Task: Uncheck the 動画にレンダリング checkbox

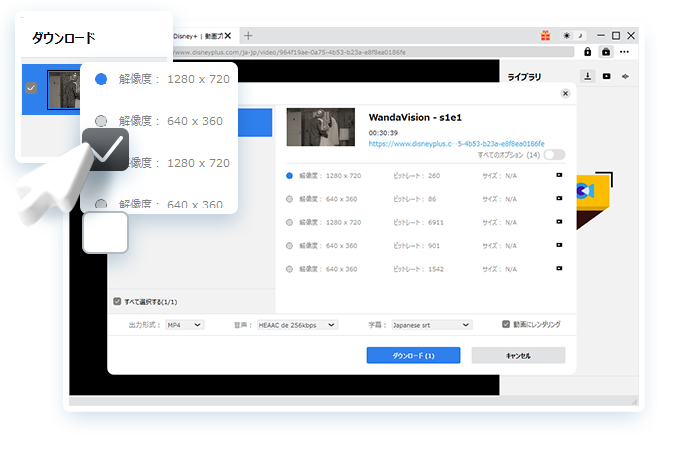Action: coord(506,325)
